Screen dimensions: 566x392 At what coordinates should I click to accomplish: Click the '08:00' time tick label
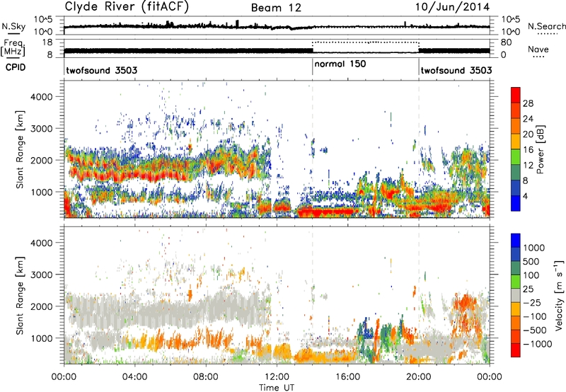click(x=206, y=377)
